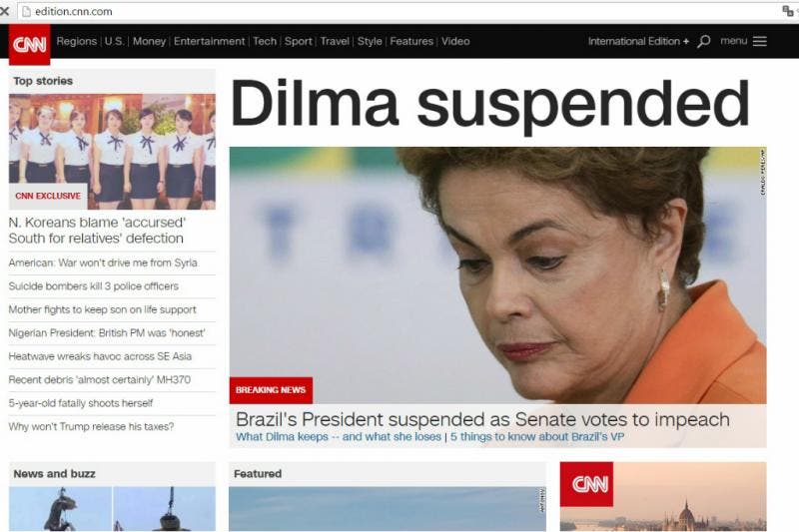Click the red CNN logo on the Budapest image
The image size is (799, 532).
(x=586, y=484)
